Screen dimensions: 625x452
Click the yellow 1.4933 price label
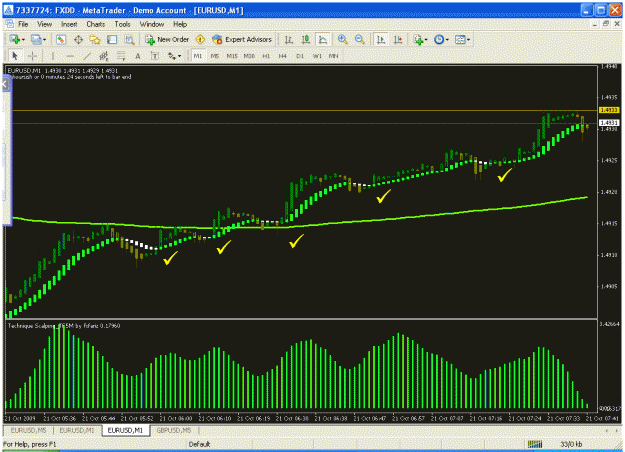point(609,110)
